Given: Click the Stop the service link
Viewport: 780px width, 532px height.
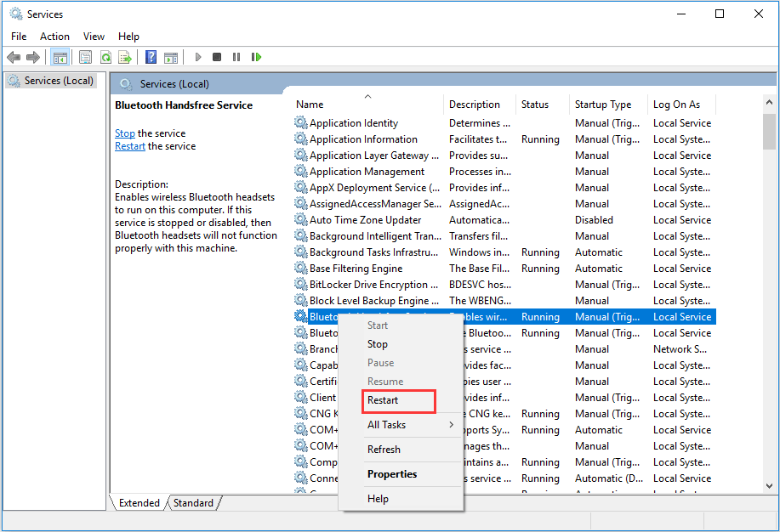Looking at the screenshot, I should 125,133.
